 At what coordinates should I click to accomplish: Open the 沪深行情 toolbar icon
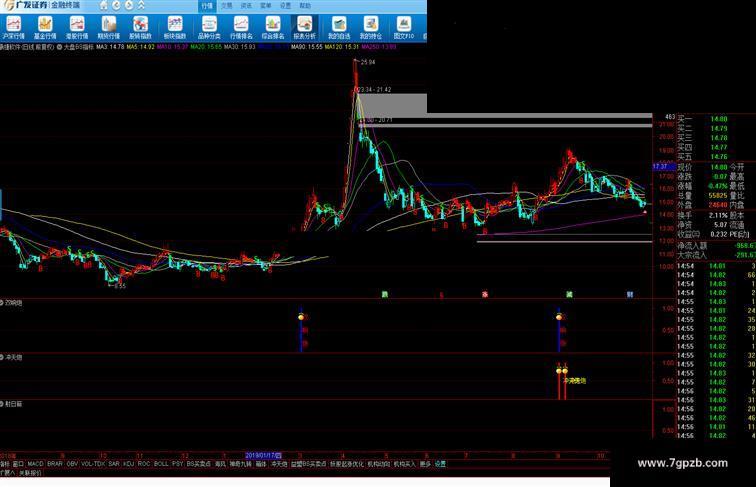13,27
